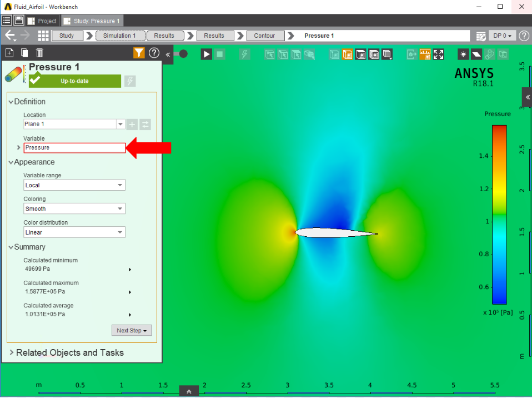Click the wireframe box icon at toolbar end

[503, 54]
